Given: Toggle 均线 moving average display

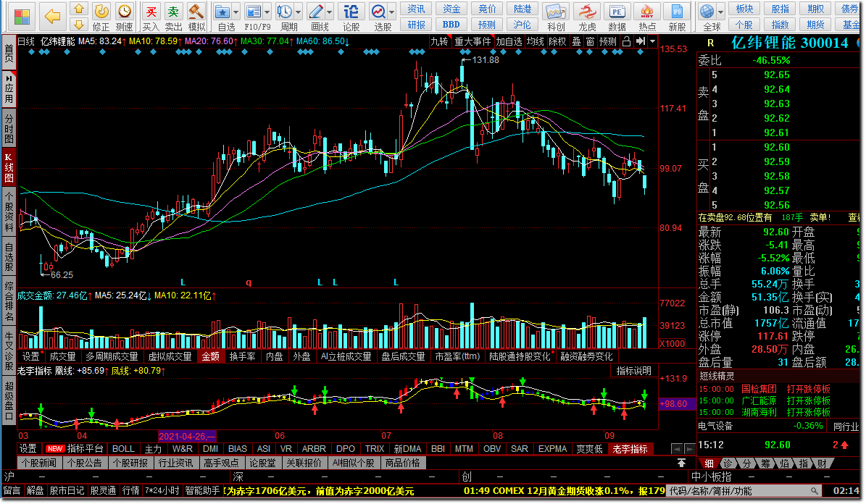Looking at the screenshot, I should (x=535, y=41).
